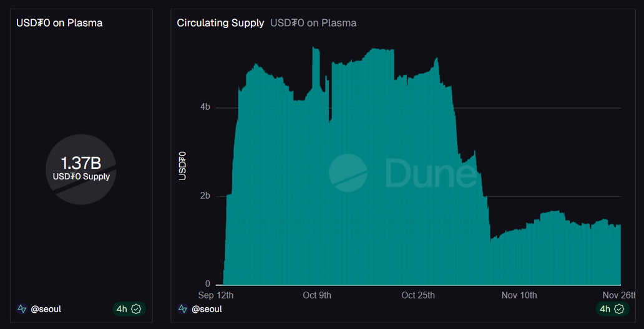This screenshot has height=329, width=644.
Task: Click the Sep 12th x-axis label
Action: pos(216,295)
